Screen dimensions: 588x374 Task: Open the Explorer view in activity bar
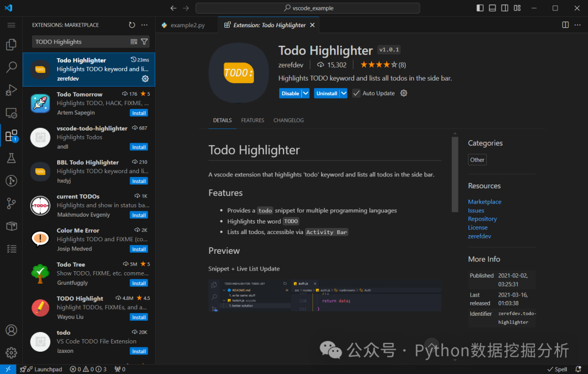pyautogui.click(x=11, y=45)
